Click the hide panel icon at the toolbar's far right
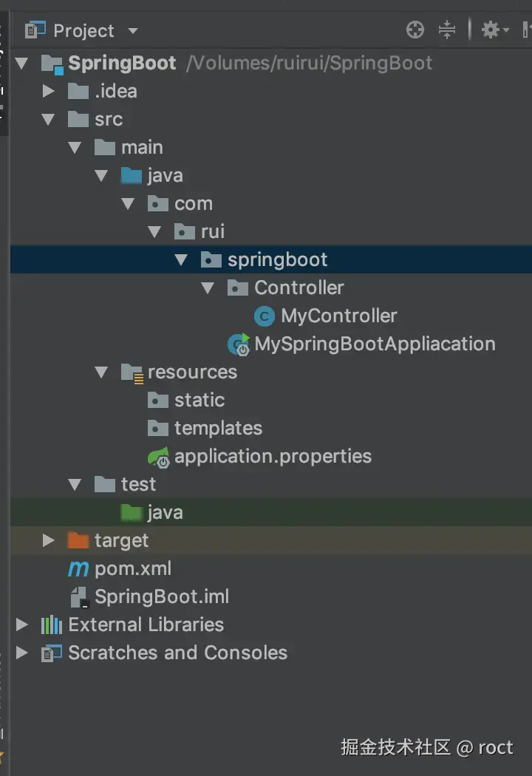Screen dimensions: 532x776 pyautogui.click(x=527, y=30)
